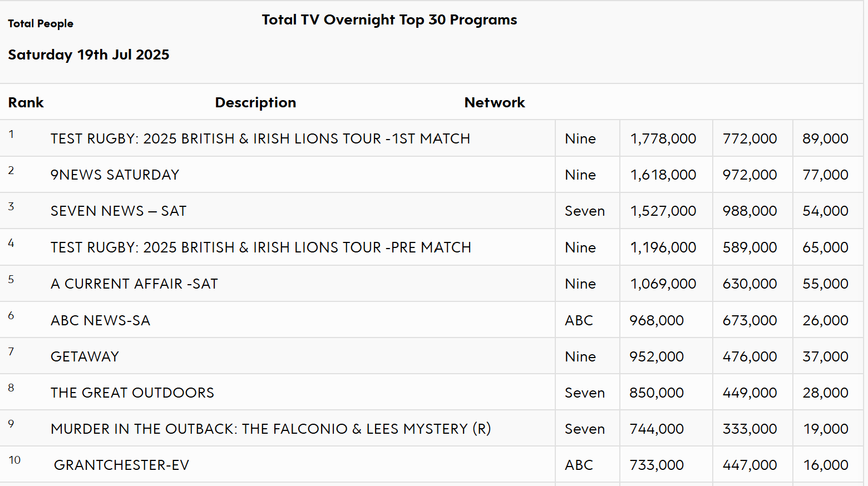This screenshot has height=486, width=868.
Task: Select the 'ABC NEWS-SA' description
Action: [x=100, y=320]
